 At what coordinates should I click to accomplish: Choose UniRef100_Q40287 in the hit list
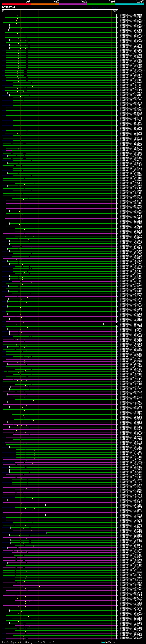pyautogui.click(x=131, y=32)
